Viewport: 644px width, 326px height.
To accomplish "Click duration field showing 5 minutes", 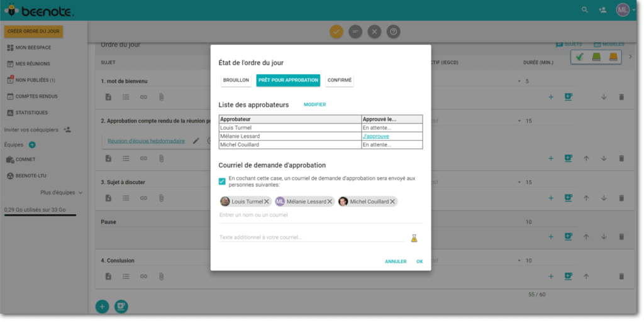I will click(x=550, y=81).
